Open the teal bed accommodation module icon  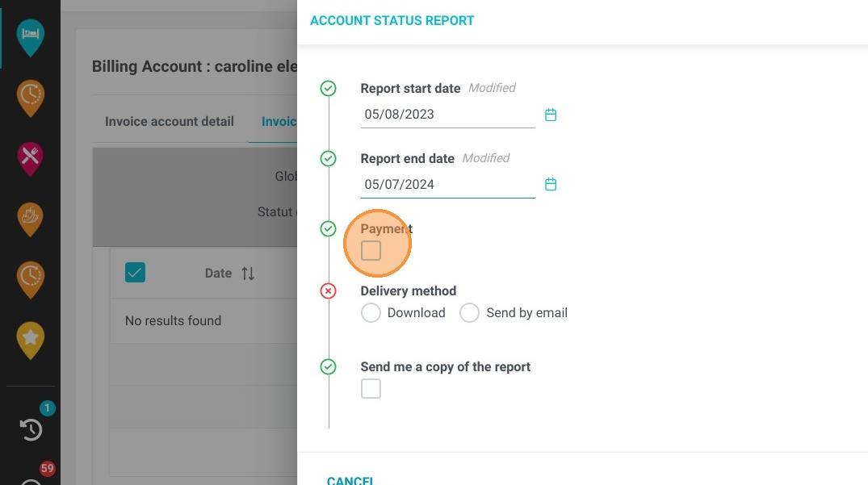(30, 38)
